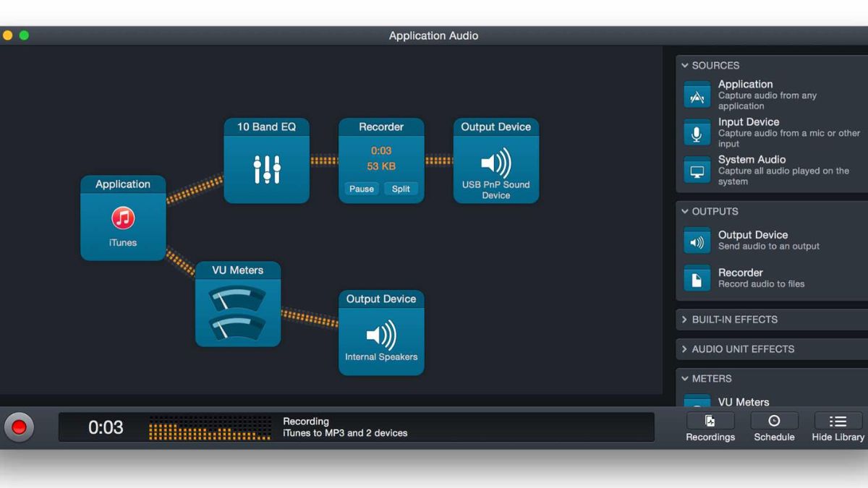Pause the recording in Recorder block
The height and width of the screenshot is (488, 868).
[362, 189]
